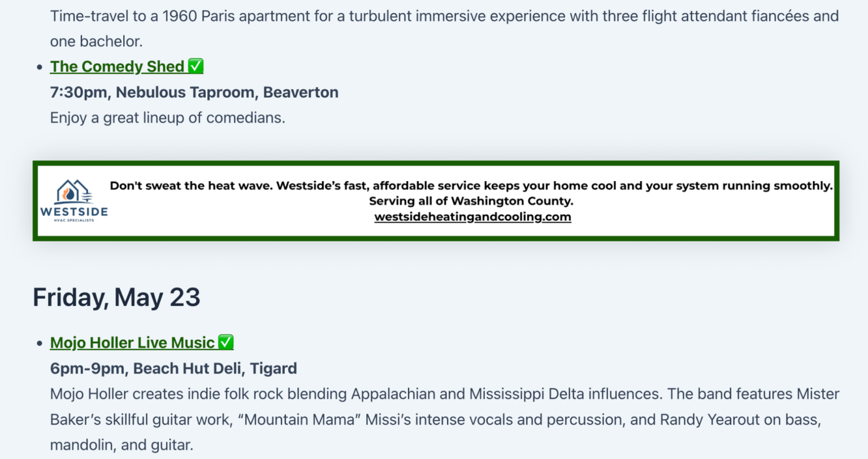This screenshot has height=459, width=868.
Task: Click the "mandolin, and guitar." closing line
Action: (x=121, y=445)
